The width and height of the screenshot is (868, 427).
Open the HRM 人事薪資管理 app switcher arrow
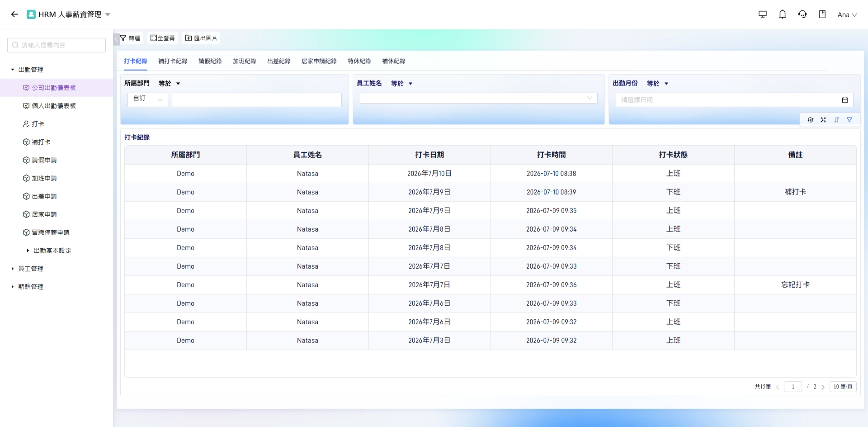[x=108, y=14]
